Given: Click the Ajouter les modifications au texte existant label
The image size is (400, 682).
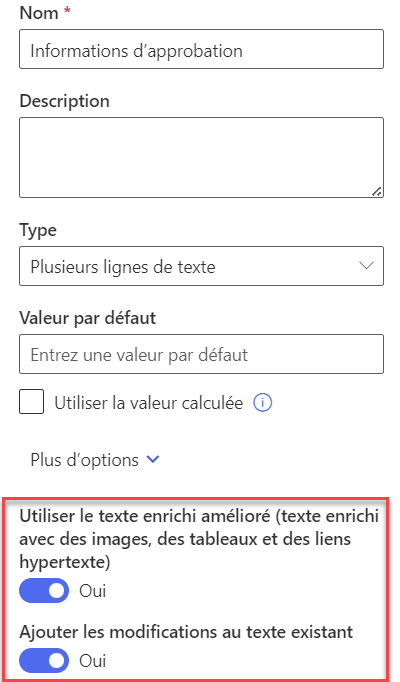Looking at the screenshot, I should click(186, 632).
